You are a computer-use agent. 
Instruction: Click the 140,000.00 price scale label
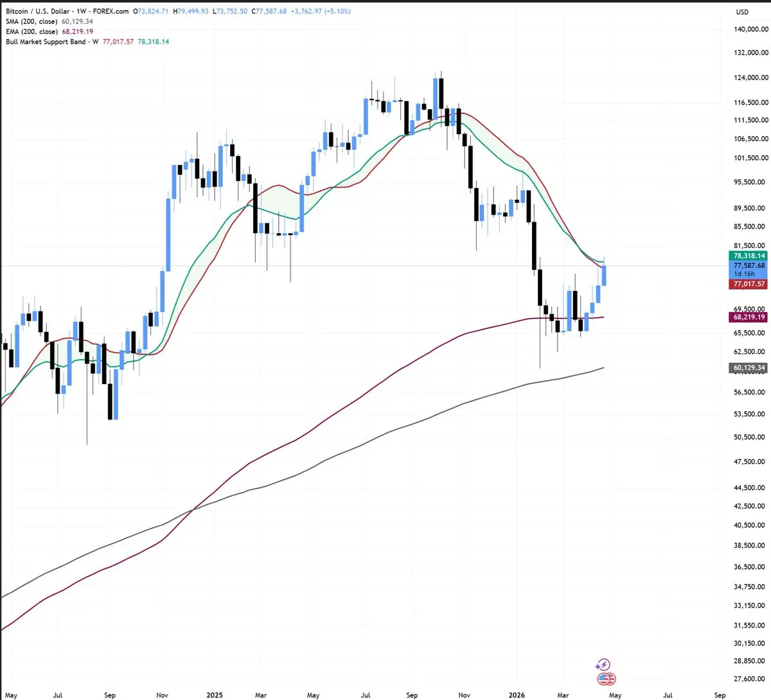(750, 29)
